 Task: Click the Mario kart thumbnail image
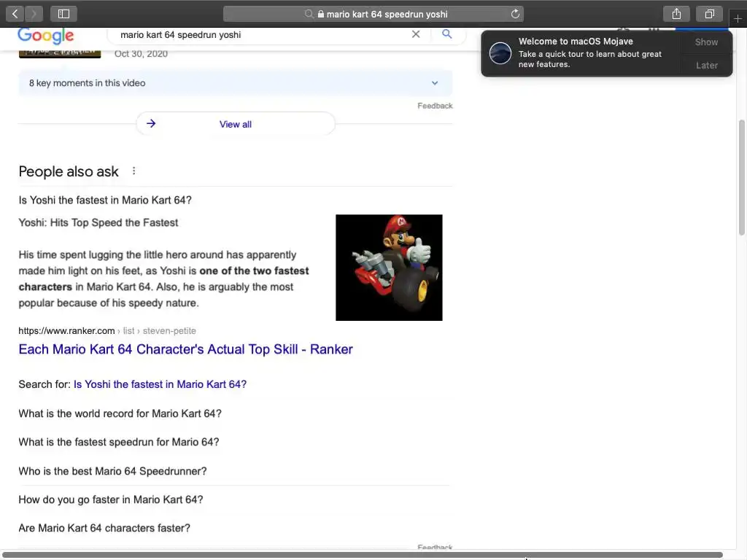[389, 268]
